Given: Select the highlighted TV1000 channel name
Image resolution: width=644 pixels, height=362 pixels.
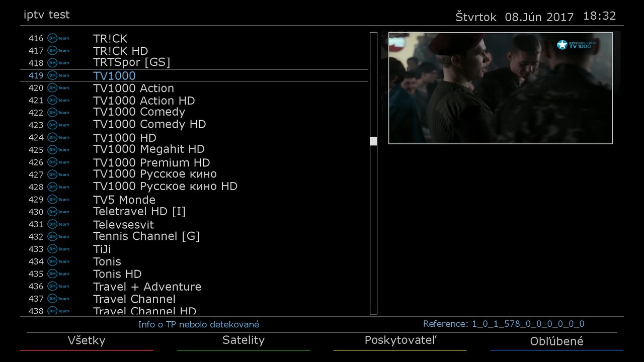Looking at the screenshot, I should pyautogui.click(x=114, y=76).
